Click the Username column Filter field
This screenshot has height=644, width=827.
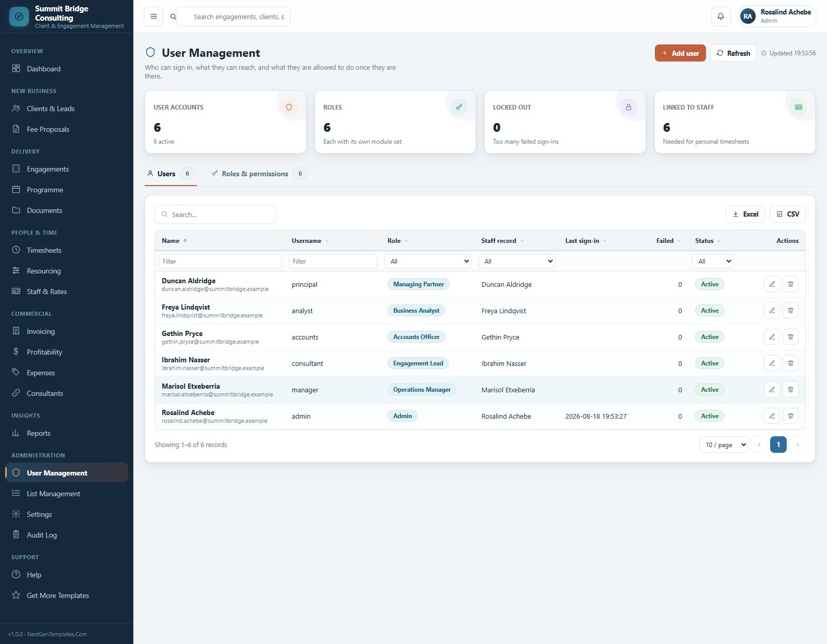pos(333,261)
